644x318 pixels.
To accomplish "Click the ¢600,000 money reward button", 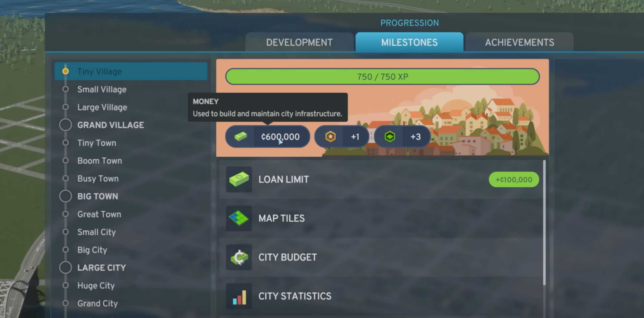I will pyautogui.click(x=267, y=137).
